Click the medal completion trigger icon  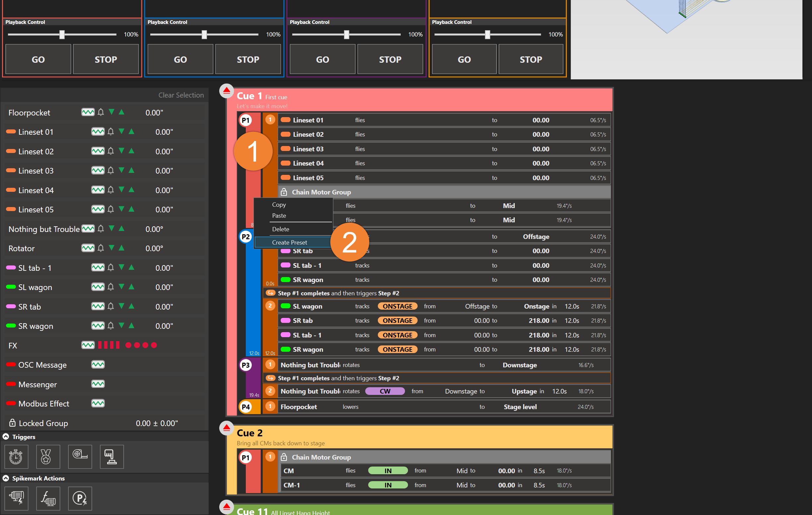[x=48, y=457]
